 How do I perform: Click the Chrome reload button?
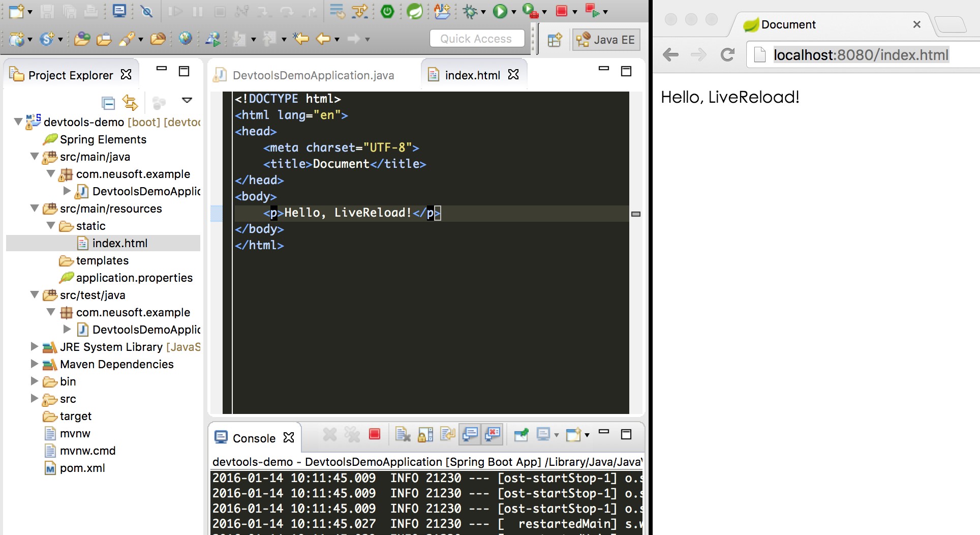[x=727, y=54]
